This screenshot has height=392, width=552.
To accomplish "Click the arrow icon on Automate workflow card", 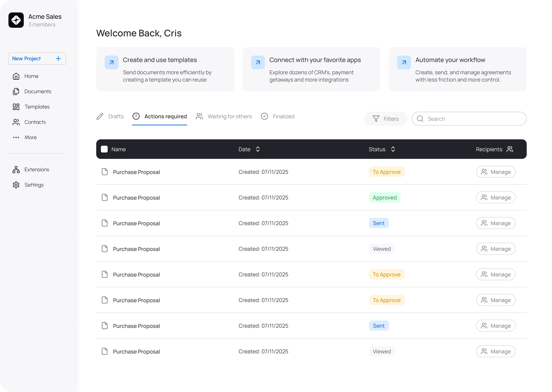I will (x=404, y=63).
